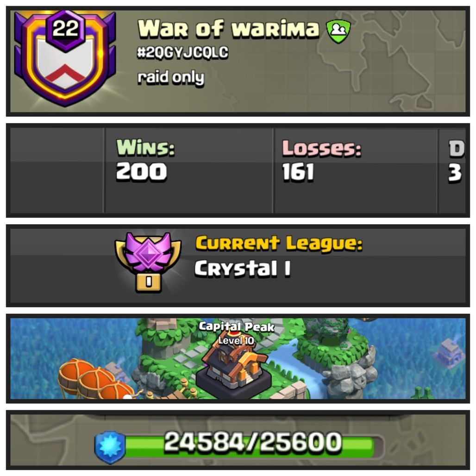Click the Level 10 capital label
Image resolution: width=476 pixels, height=476 pixels.
pos(236,341)
